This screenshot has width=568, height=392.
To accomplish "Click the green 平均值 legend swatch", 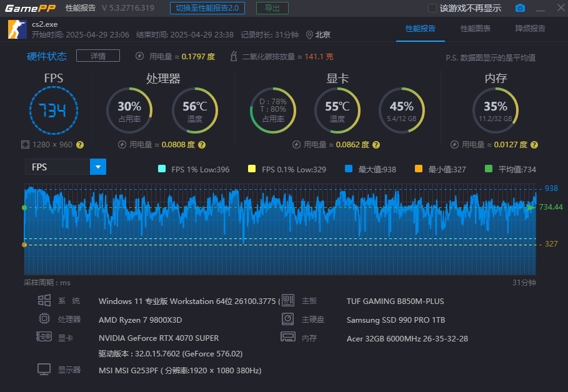I will [488, 169].
